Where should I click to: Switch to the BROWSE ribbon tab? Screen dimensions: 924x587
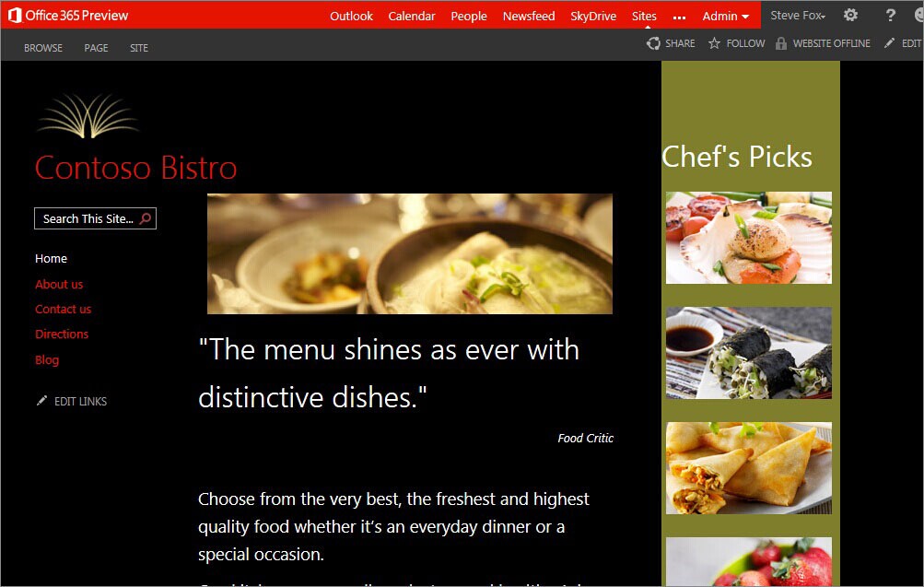(x=43, y=48)
